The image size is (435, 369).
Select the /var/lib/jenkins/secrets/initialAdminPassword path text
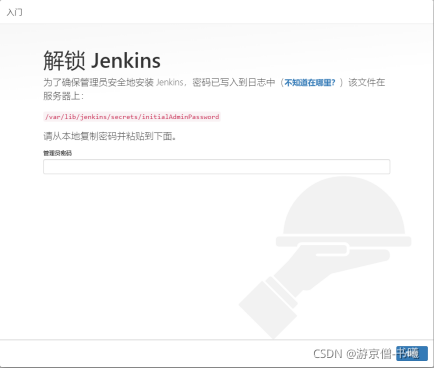pos(132,117)
